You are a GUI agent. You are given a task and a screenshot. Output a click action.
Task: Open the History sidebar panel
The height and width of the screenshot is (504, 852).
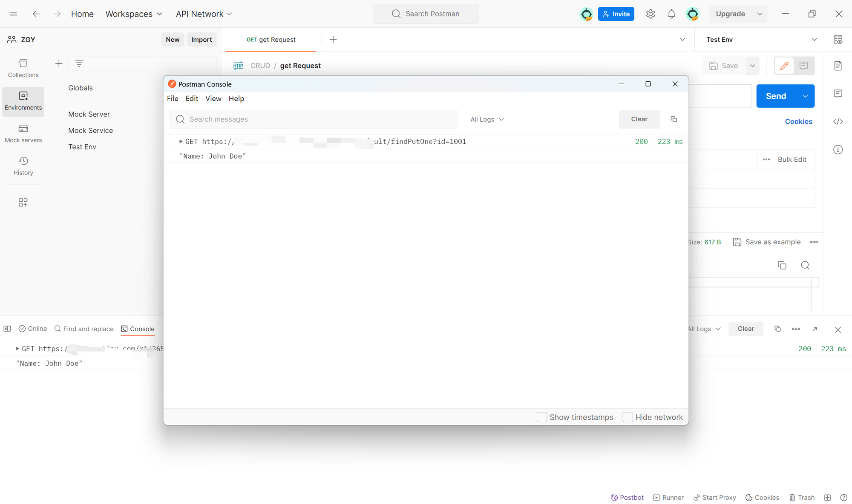(23, 166)
